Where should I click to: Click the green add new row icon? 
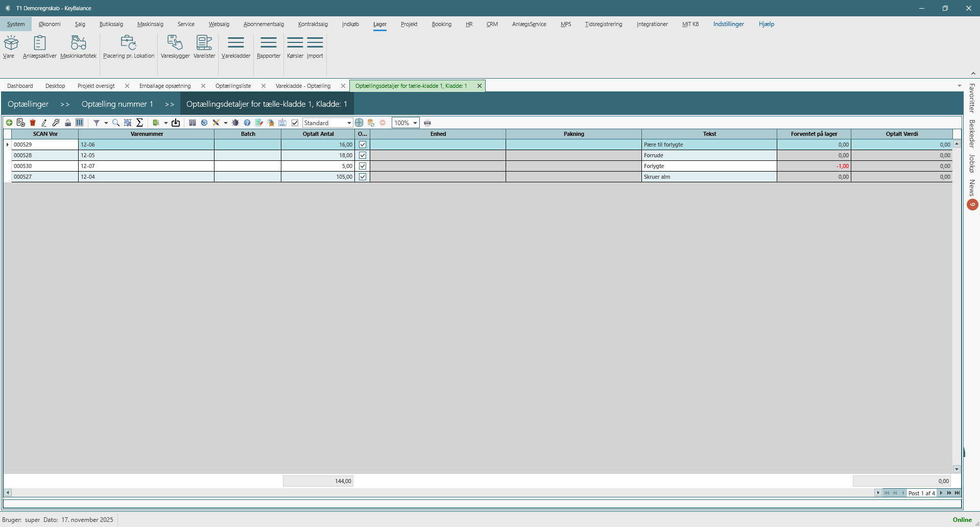pos(9,123)
